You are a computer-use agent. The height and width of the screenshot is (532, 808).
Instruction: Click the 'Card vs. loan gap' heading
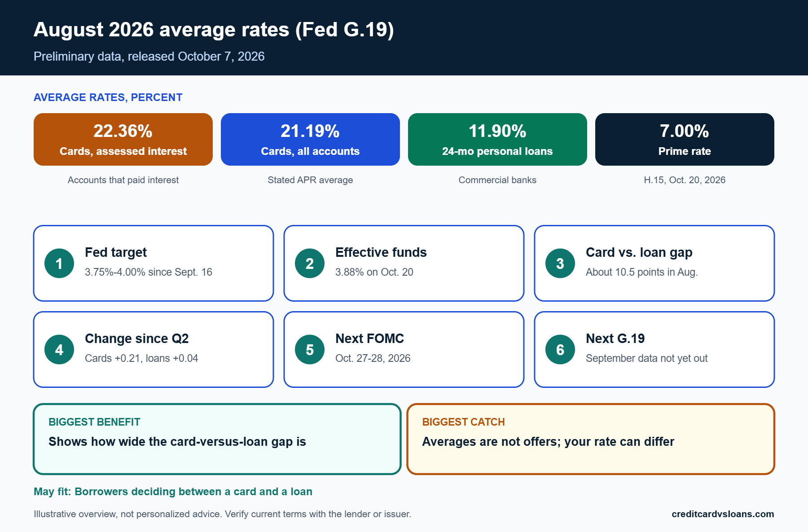pos(639,252)
